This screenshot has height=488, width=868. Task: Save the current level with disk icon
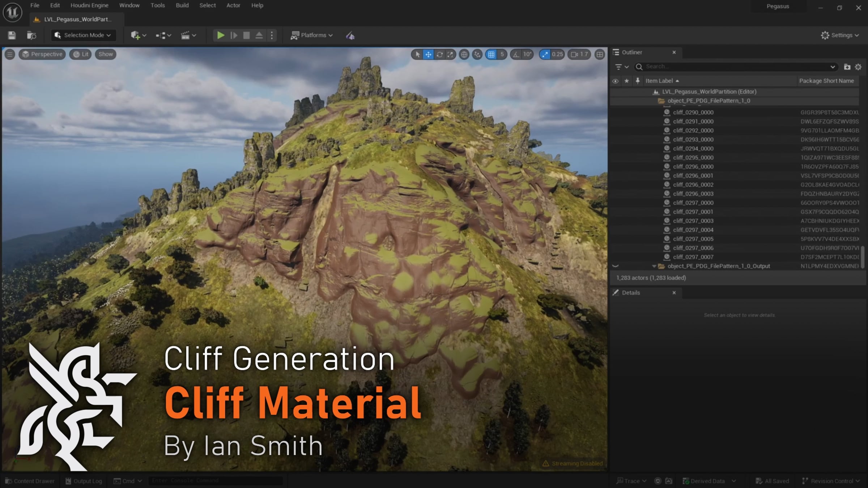(x=12, y=35)
